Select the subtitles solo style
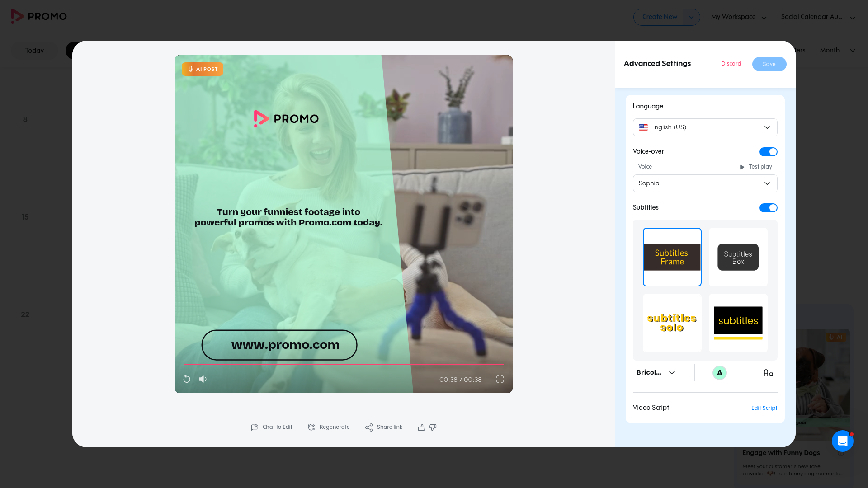The height and width of the screenshot is (488, 868). click(x=672, y=323)
